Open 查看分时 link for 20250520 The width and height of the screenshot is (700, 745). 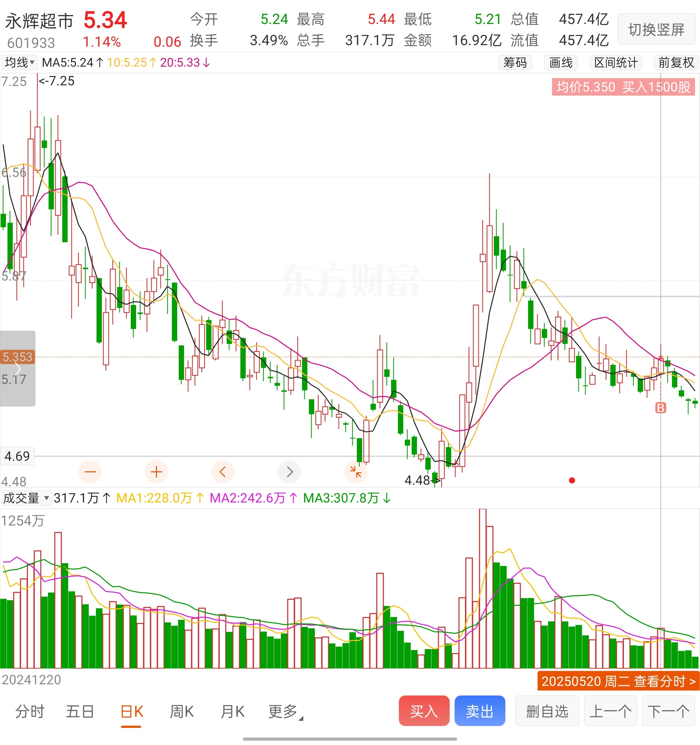coord(618,681)
